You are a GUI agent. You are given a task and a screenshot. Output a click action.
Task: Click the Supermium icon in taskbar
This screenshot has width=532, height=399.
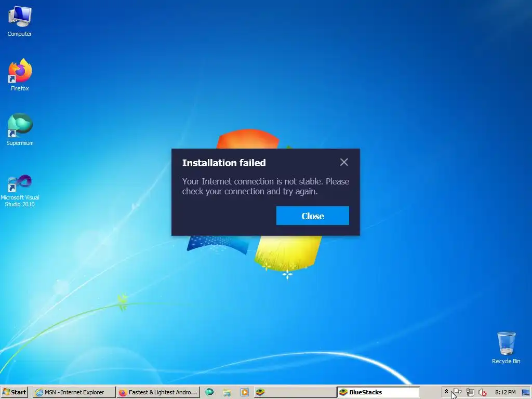210,392
